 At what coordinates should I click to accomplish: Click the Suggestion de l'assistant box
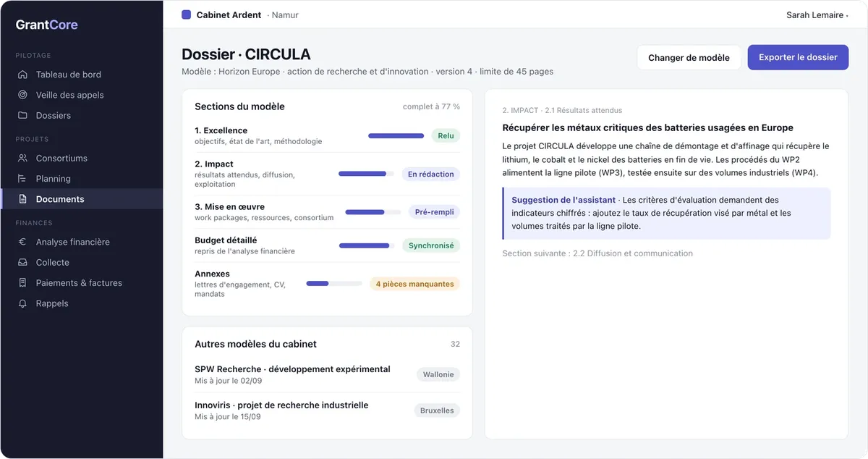coord(666,214)
